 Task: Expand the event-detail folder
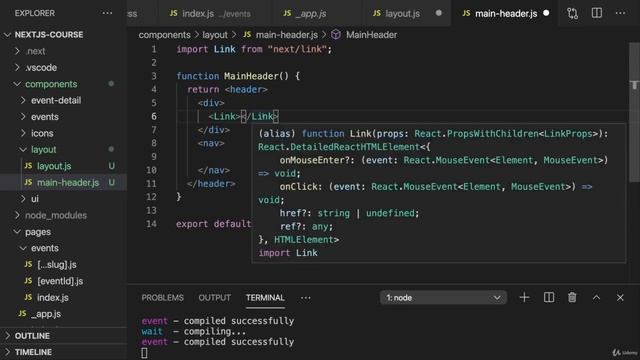23,100
